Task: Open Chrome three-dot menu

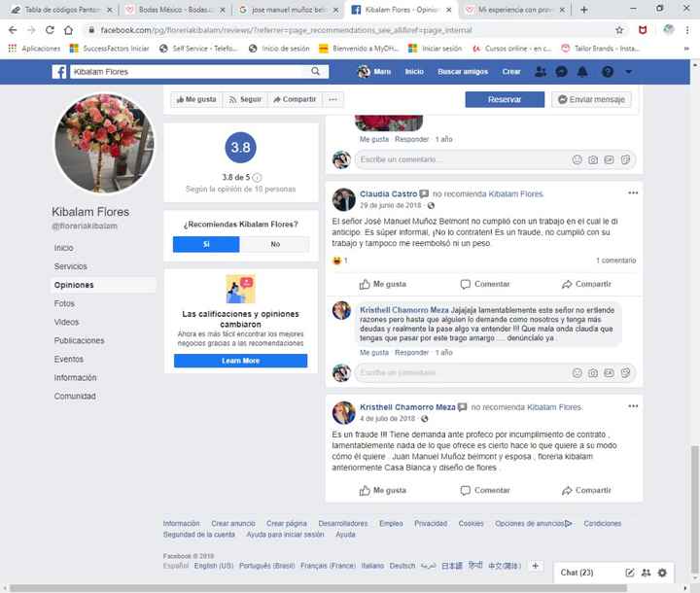Action: coord(687,30)
